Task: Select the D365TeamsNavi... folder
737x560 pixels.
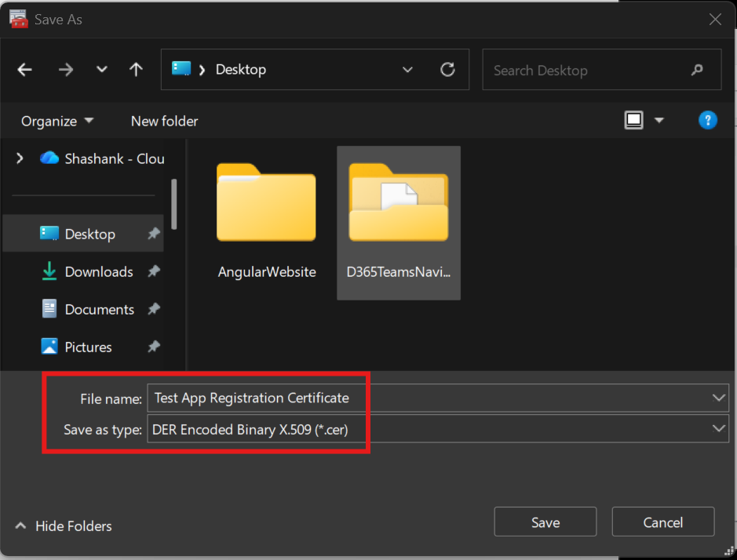Action: (x=399, y=224)
